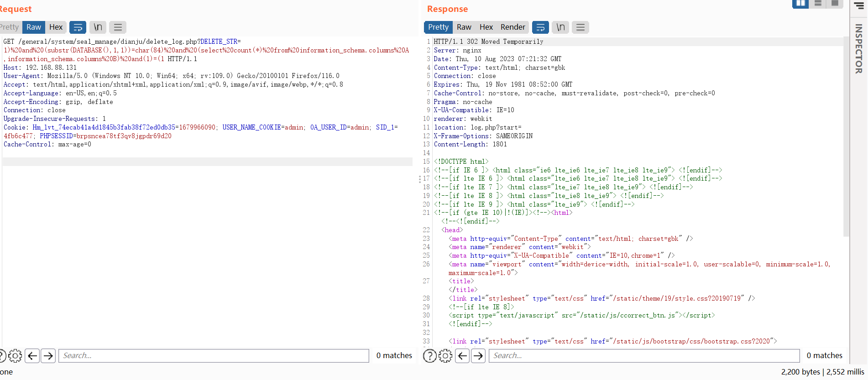Switch Request view to Hex tab
Image resolution: width=868 pixels, height=380 pixels.
pyautogui.click(x=56, y=27)
